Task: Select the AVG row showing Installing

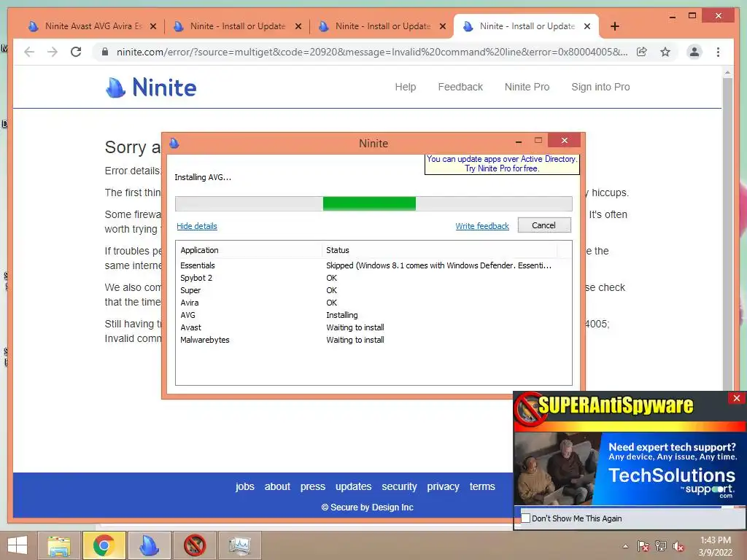Action: click(373, 315)
